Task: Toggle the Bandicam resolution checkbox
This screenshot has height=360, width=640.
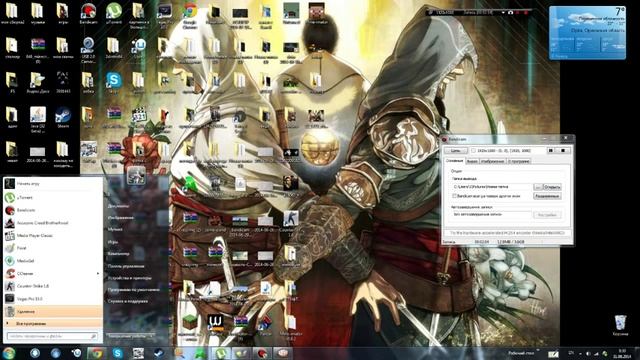Action: click(473, 151)
